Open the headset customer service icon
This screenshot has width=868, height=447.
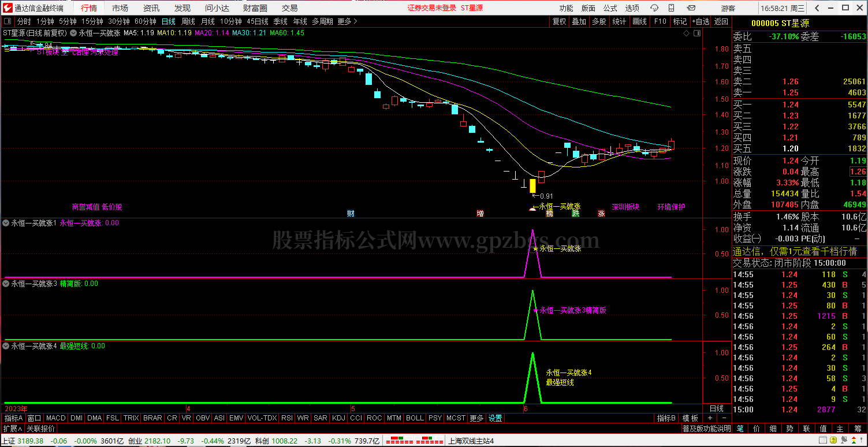[654, 8]
